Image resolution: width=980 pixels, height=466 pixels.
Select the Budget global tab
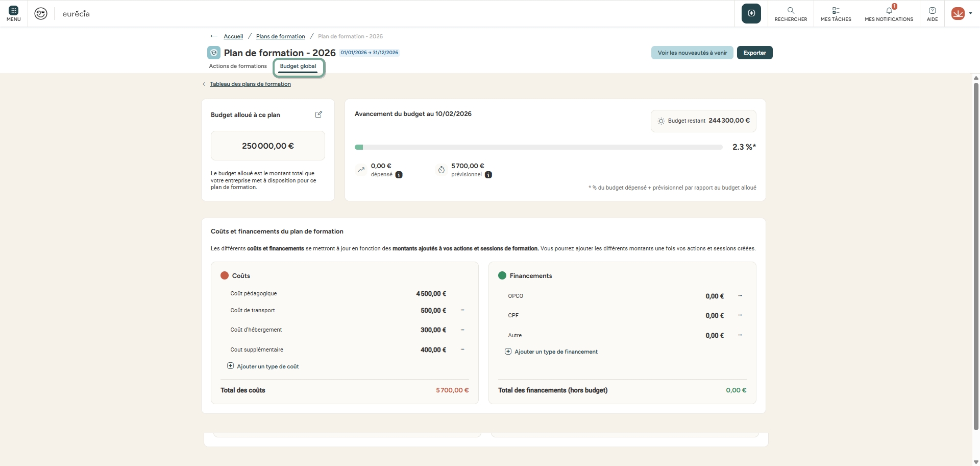point(298,66)
